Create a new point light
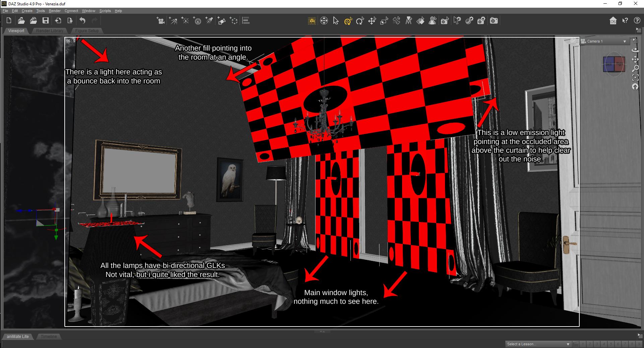This screenshot has height=348, width=644. click(185, 21)
